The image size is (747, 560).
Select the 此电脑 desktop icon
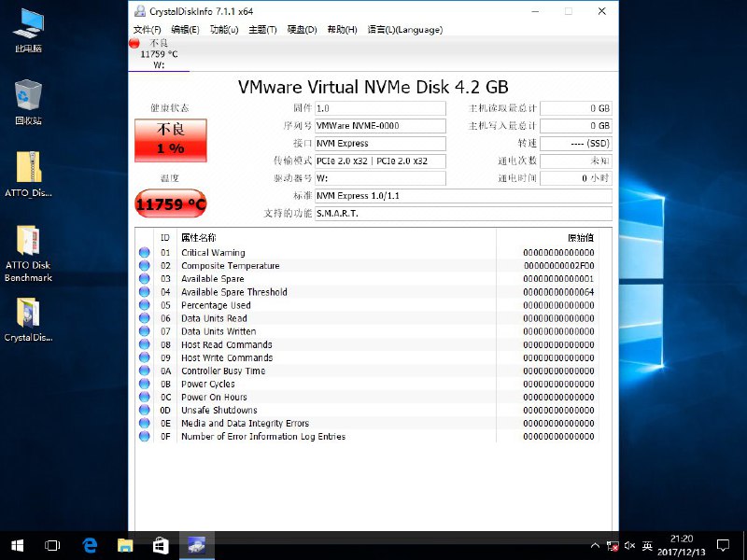point(28,31)
